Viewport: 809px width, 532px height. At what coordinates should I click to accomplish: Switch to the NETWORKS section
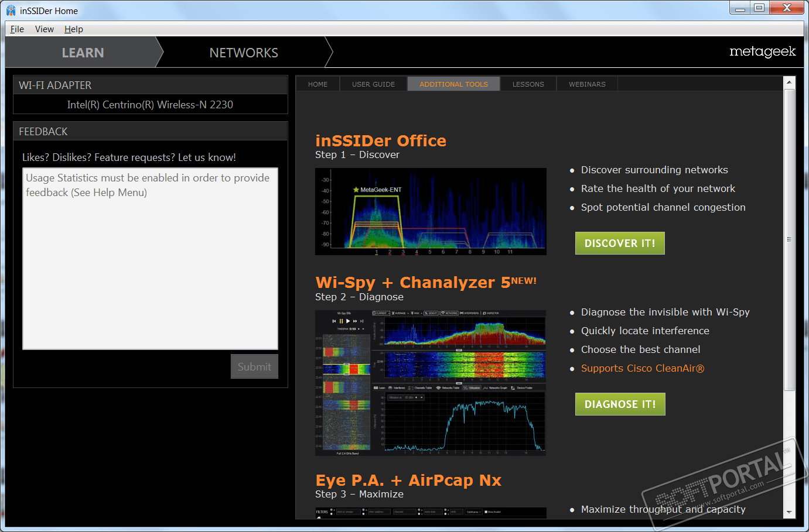point(244,53)
